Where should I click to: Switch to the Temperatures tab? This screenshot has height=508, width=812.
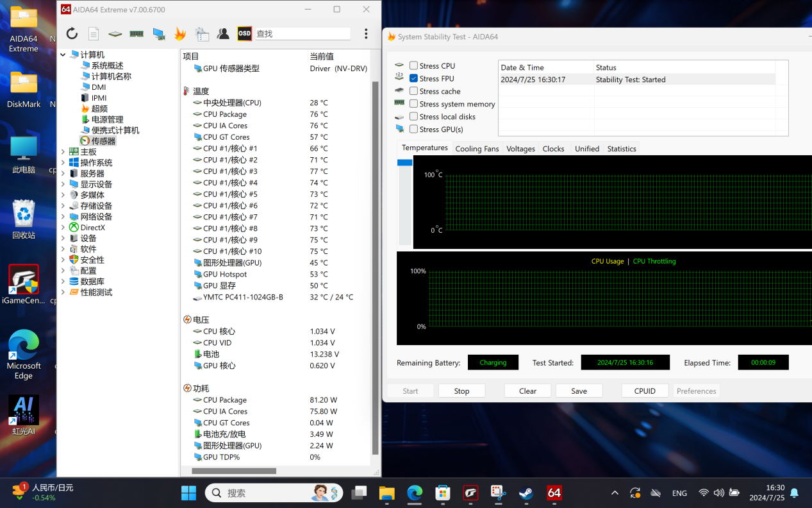click(x=425, y=148)
